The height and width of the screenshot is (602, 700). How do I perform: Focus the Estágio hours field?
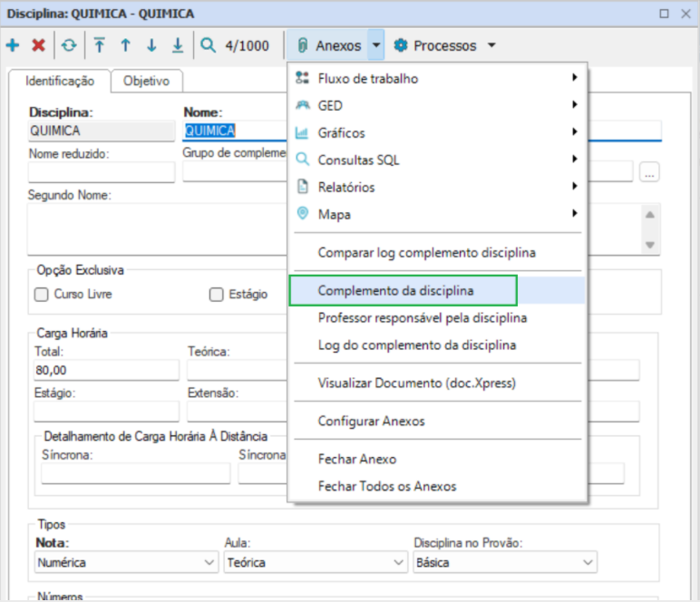pyautogui.click(x=107, y=412)
